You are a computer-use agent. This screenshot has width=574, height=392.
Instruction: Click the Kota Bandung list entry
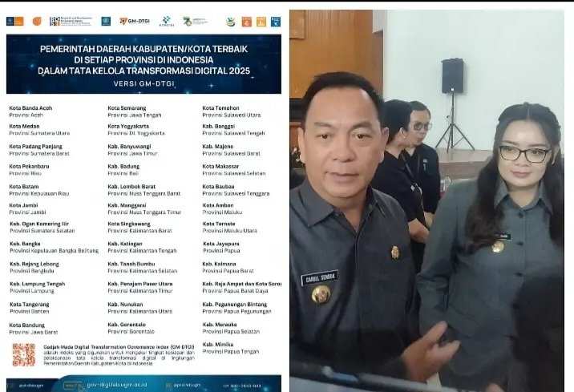click(29, 328)
